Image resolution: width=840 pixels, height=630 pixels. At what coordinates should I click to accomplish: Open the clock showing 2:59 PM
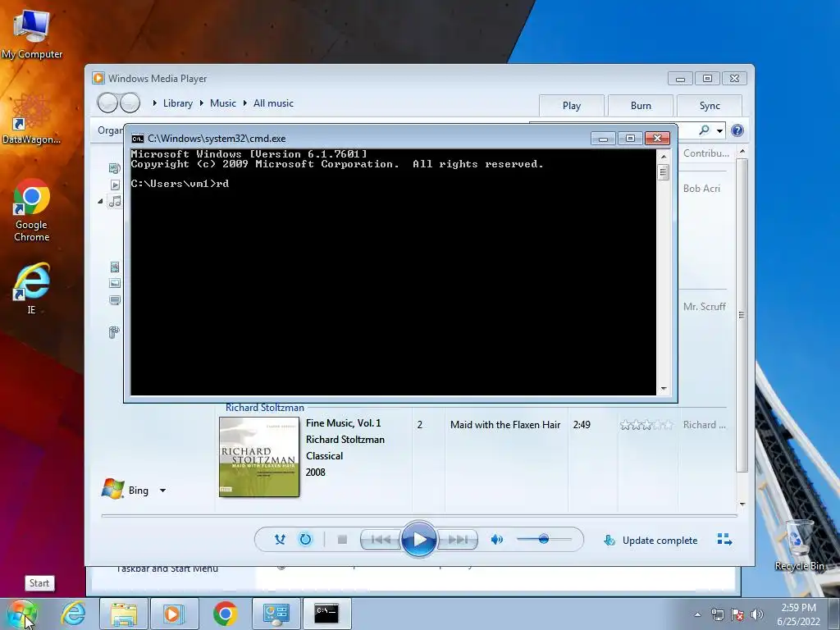coord(798,614)
